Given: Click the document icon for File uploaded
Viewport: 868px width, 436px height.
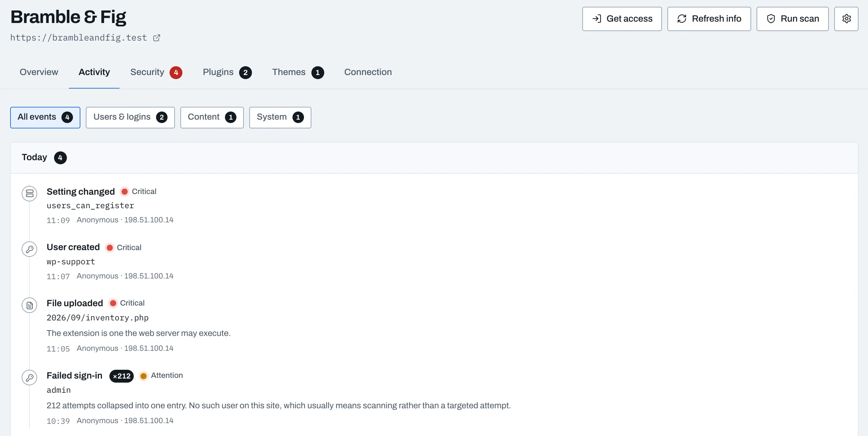Looking at the screenshot, I should 29,305.
